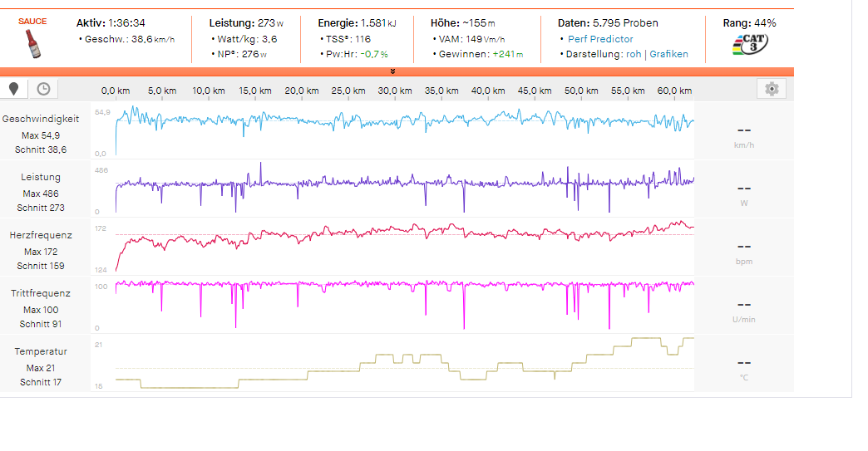The height and width of the screenshot is (451, 868).
Task: Click the Leistung chart label
Action: click(41, 177)
